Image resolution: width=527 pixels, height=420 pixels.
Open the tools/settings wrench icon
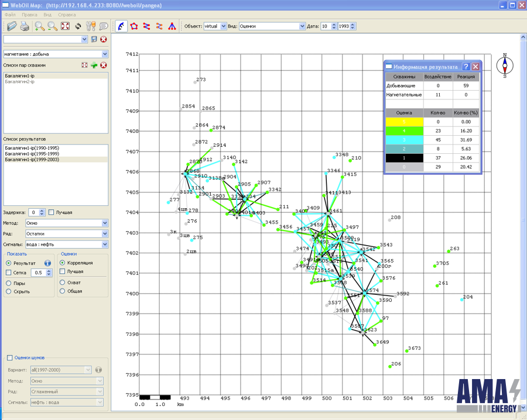90,26
